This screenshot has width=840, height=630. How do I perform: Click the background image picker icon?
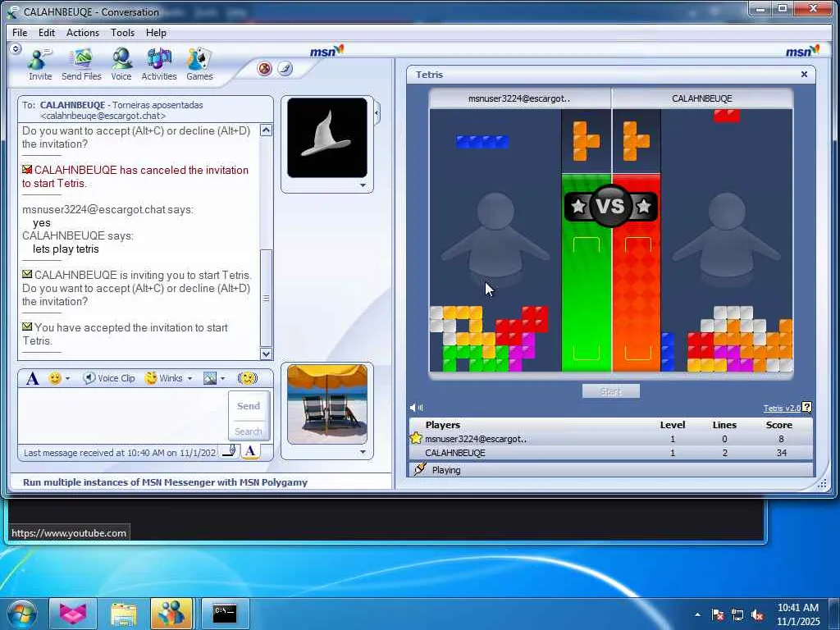[x=209, y=378]
